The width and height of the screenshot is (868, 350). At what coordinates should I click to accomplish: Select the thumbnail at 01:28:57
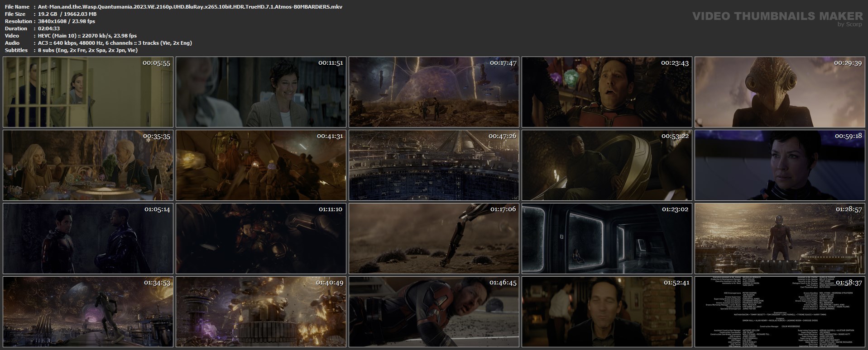tap(780, 238)
